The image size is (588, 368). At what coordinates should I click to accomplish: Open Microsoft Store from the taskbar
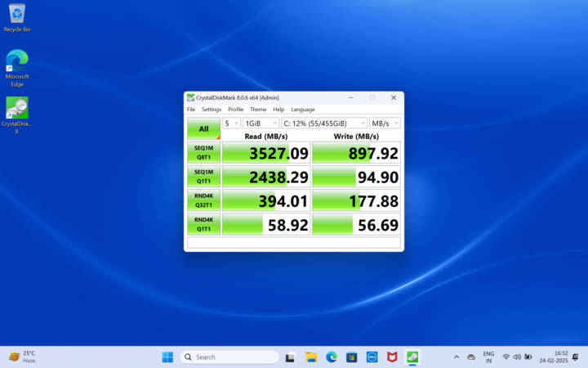(x=351, y=357)
